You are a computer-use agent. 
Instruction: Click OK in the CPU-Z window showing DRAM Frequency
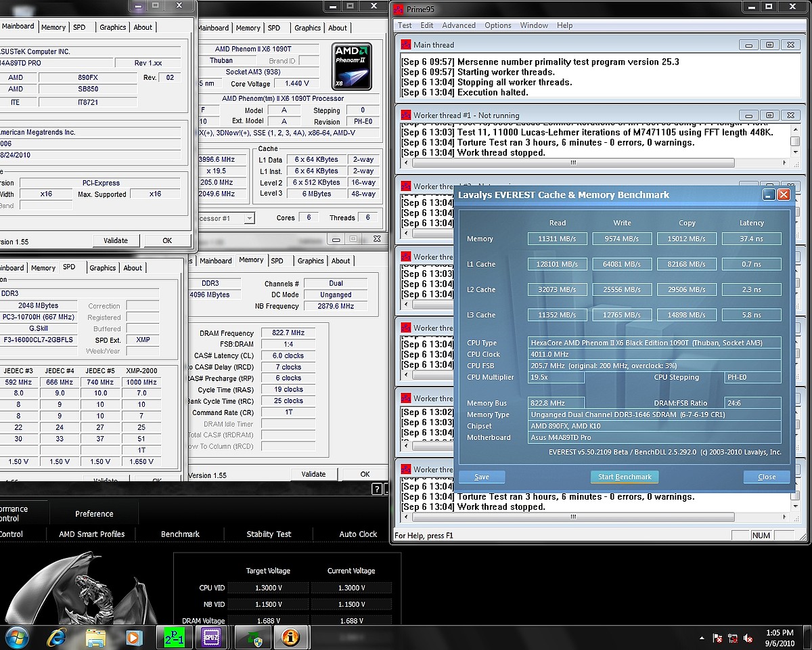pyautogui.click(x=365, y=475)
